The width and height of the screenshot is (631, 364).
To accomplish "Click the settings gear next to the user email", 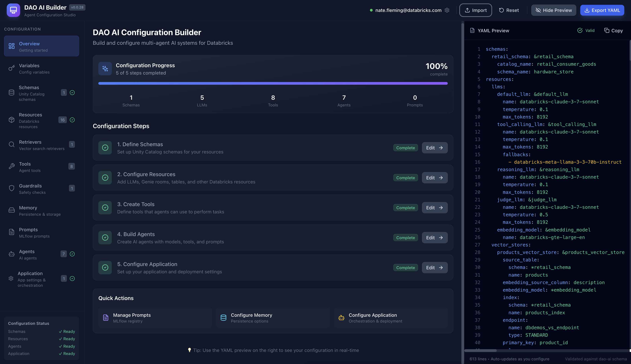I will (447, 10).
